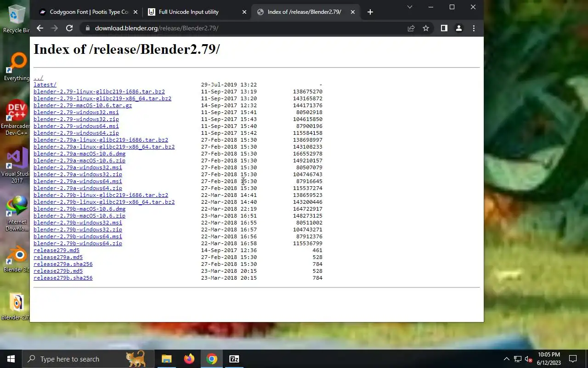The width and height of the screenshot is (588, 368).
Task: Open Chrome three-dot menu
Action: [474, 28]
